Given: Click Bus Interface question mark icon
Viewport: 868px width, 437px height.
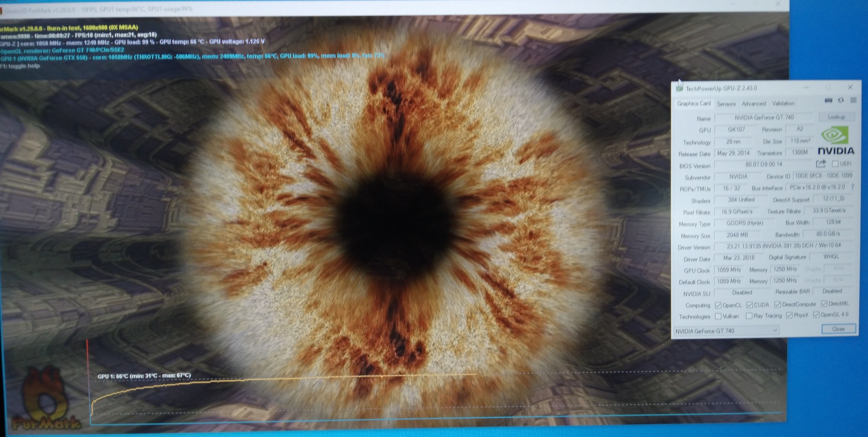Looking at the screenshot, I should [x=853, y=187].
